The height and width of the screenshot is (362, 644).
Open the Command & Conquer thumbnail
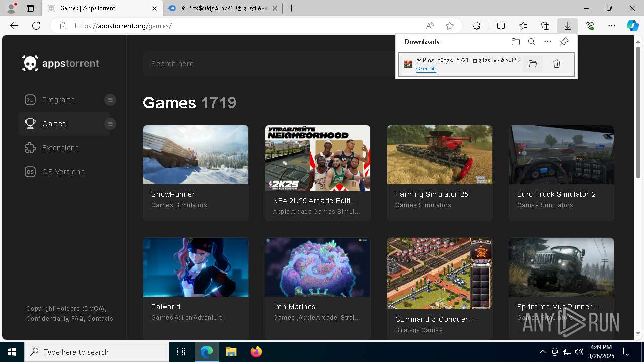(x=440, y=274)
